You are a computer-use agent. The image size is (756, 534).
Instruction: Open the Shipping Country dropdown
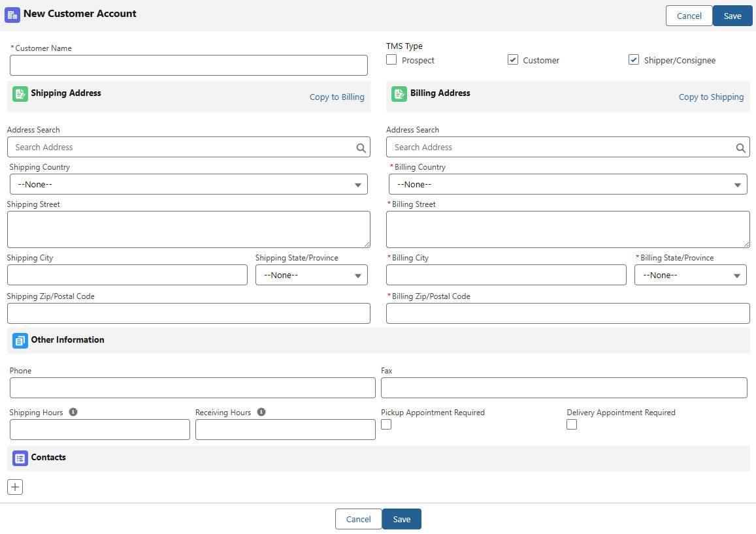click(x=189, y=185)
